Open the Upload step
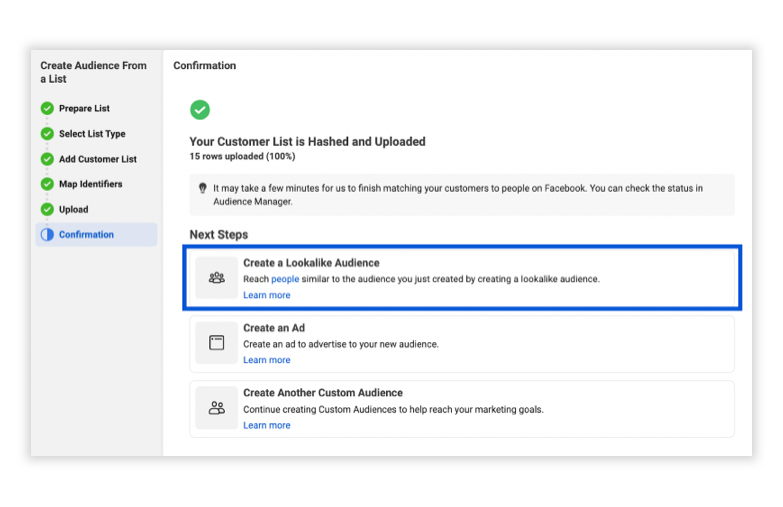Image resolution: width=783 pixels, height=507 pixels. coord(73,209)
